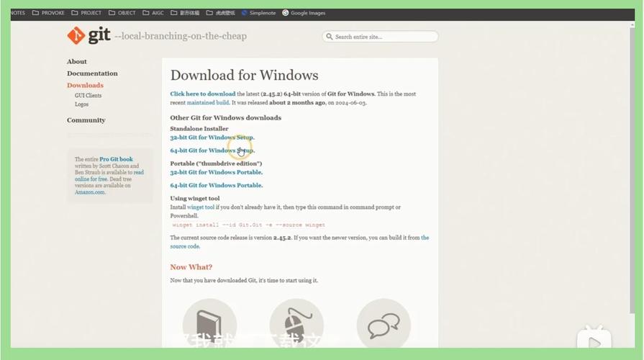Open the Logos subpage

(81, 104)
